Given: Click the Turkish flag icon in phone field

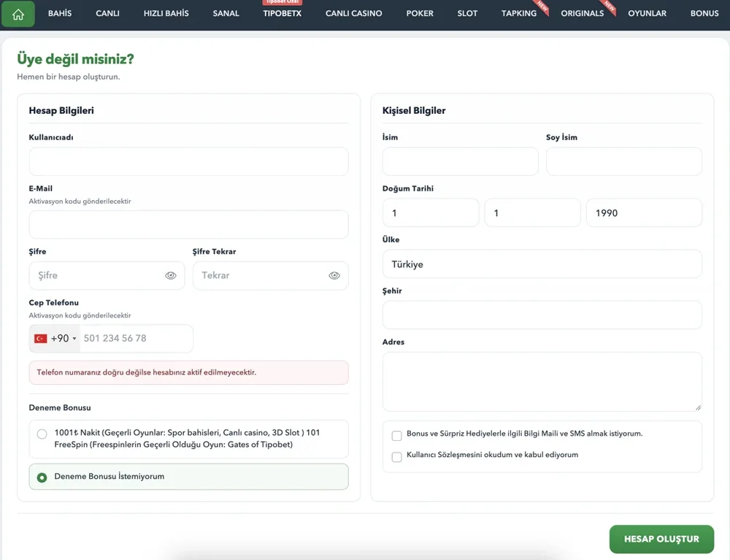Looking at the screenshot, I should [41, 339].
